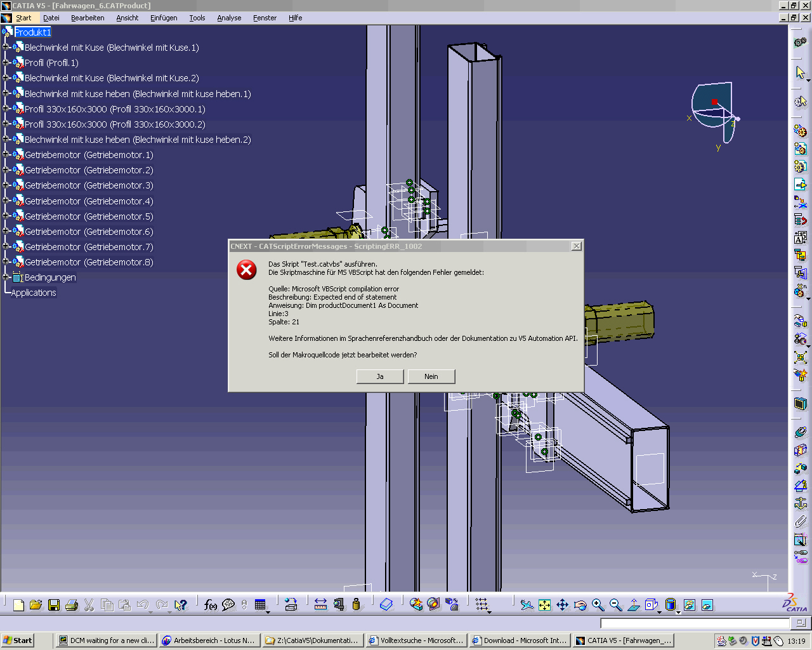The image size is (812, 650).
Task: Select the Fly Mode airplane icon
Action: tap(527, 605)
